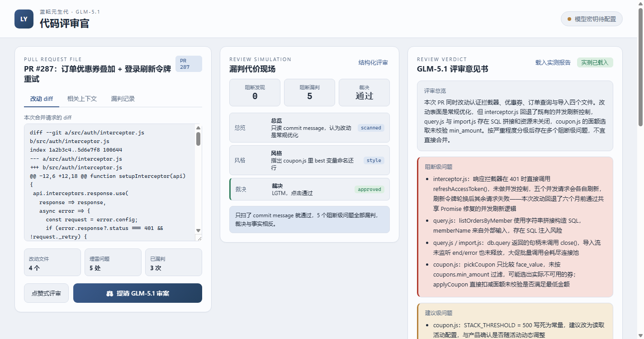Click the 漏判代价现场 heading
The width and height of the screenshot is (644, 339).
point(252,69)
